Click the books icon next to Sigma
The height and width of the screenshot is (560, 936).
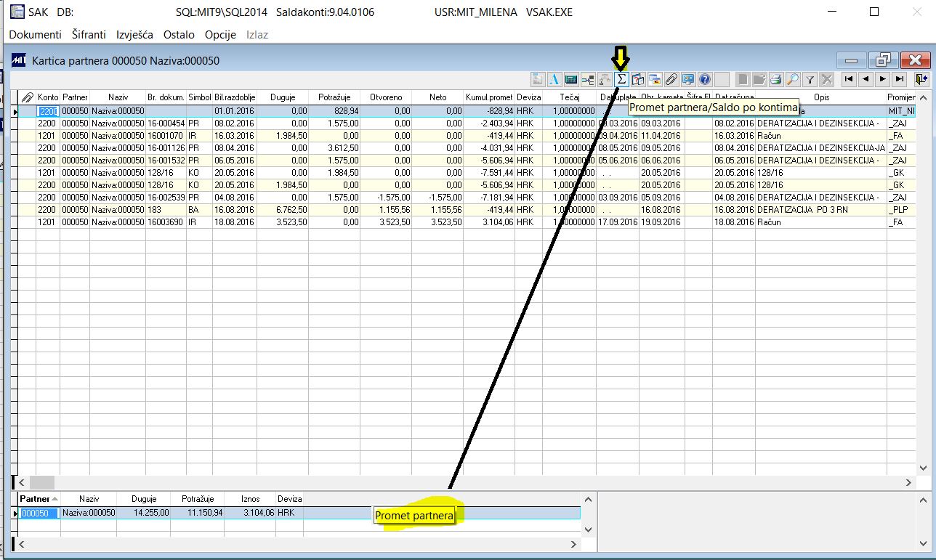[638, 79]
